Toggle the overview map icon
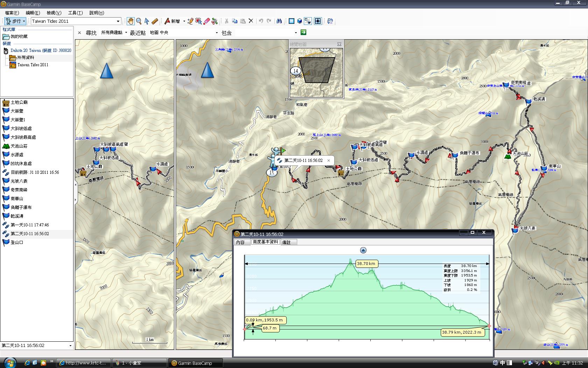This screenshot has height=368, width=588. pos(317,21)
